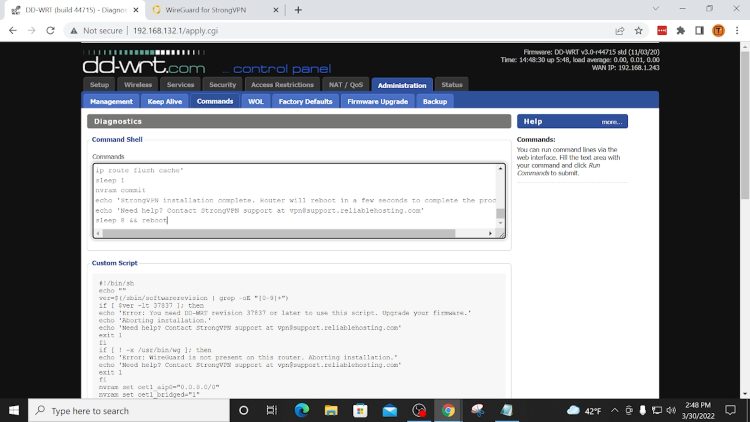Click the Commands box scroll-down arrow

point(500,223)
